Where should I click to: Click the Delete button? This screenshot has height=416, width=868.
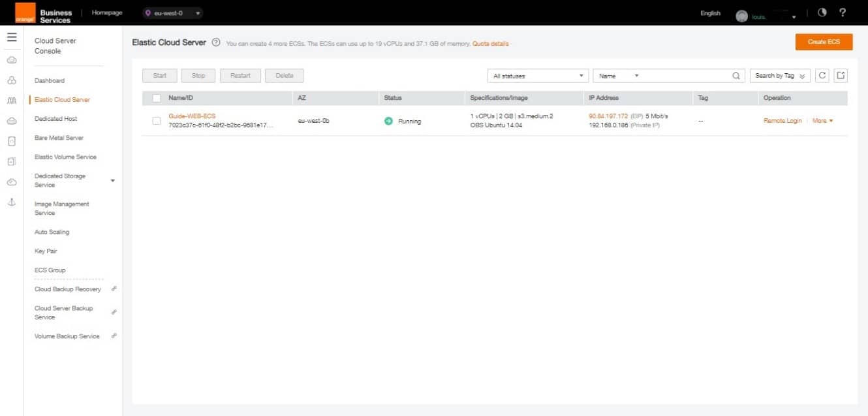click(285, 76)
